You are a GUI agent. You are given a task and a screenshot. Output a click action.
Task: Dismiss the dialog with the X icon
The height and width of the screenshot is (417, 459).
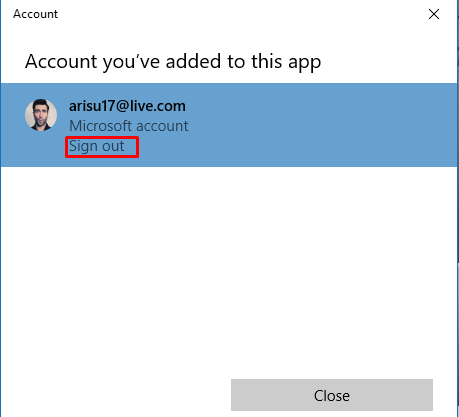(434, 14)
